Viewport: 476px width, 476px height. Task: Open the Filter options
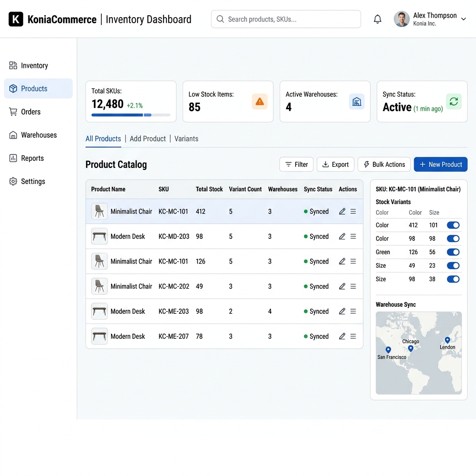(x=296, y=164)
